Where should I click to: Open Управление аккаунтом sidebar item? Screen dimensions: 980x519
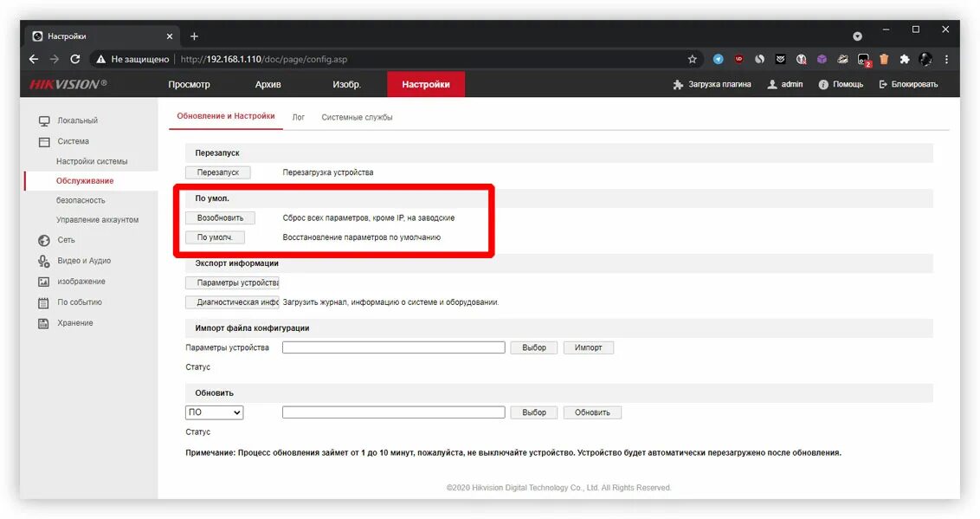[x=98, y=220]
